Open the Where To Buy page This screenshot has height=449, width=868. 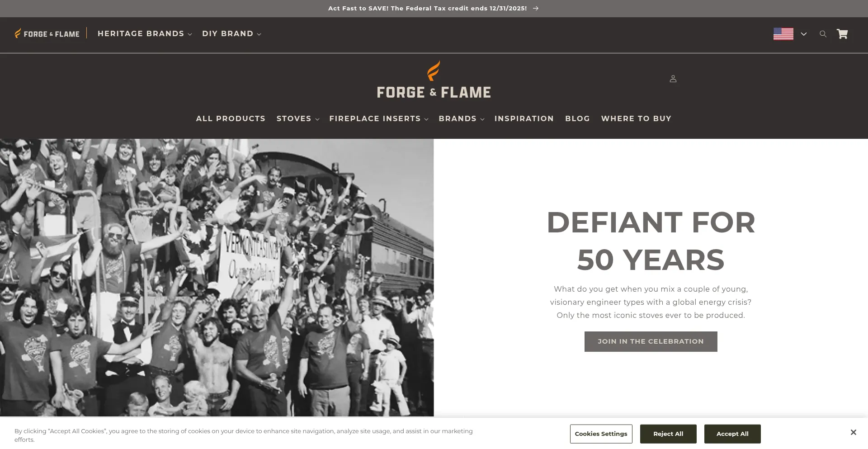point(636,118)
